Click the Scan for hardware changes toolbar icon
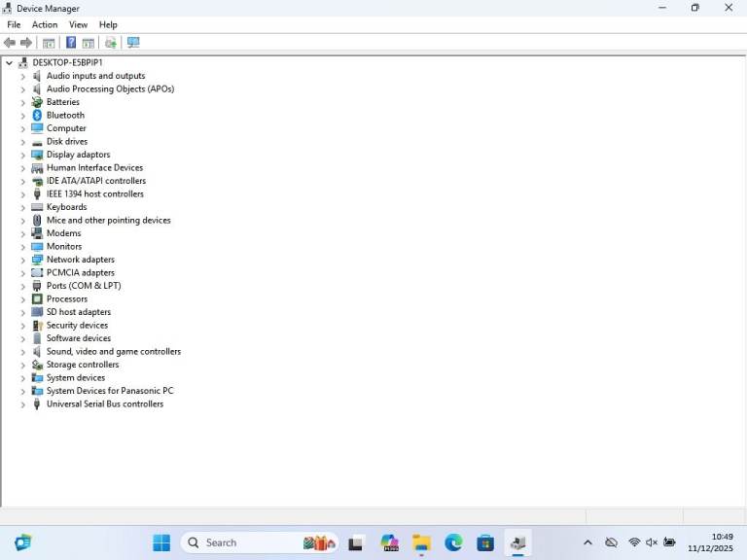 [133, 43]
